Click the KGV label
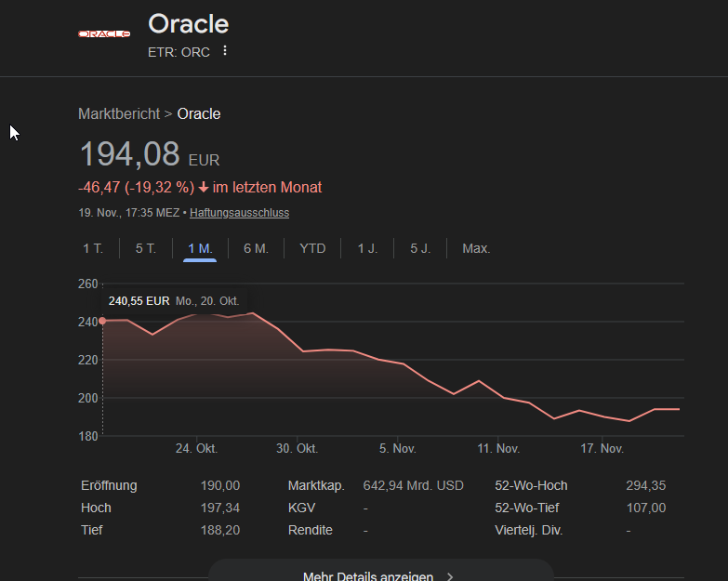The image size is (728, 581). (x=301, y=508)
